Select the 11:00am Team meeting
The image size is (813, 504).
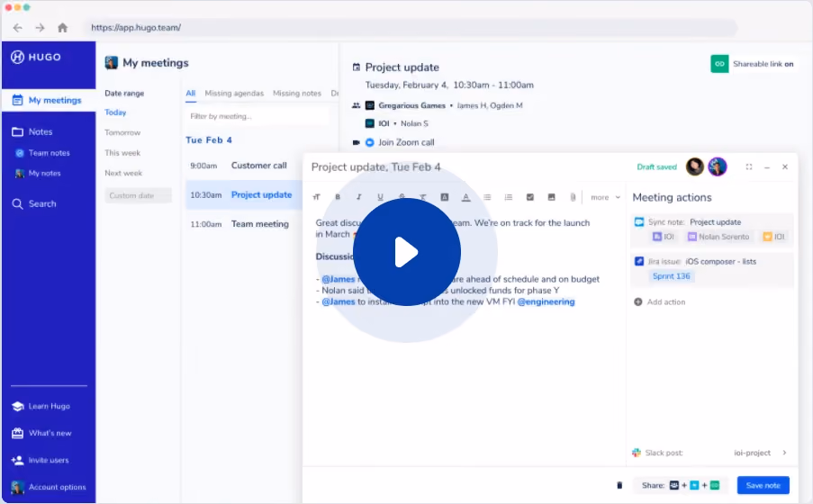244,224
